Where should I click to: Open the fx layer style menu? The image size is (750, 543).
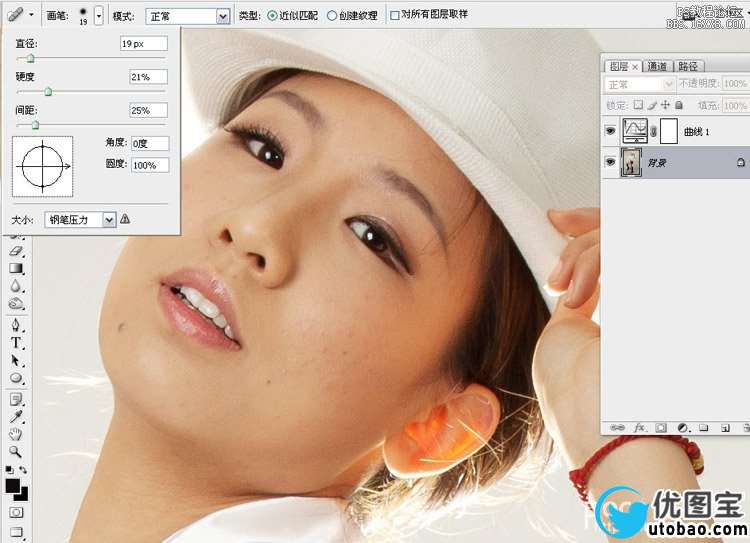coord(640,427)
